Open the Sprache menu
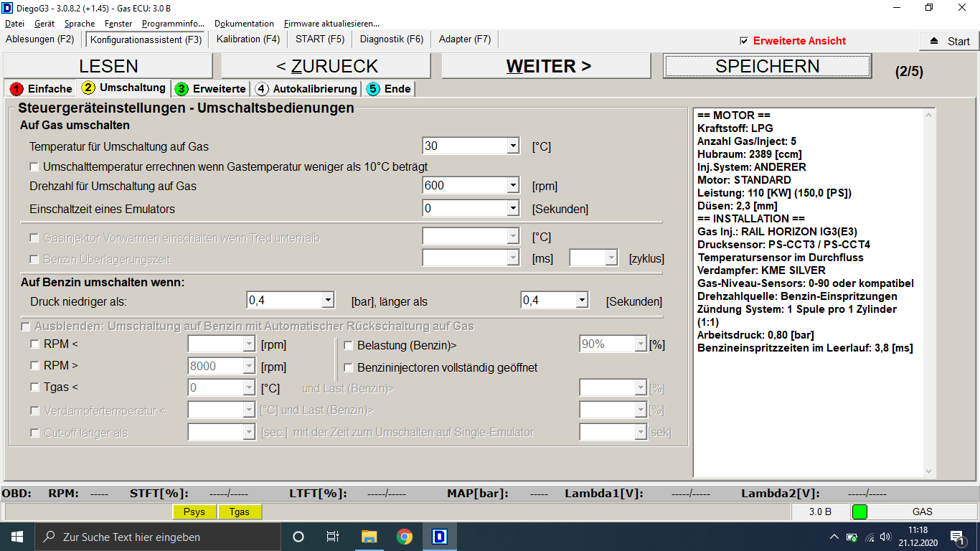The image size is (980, 551). tap(80, 24)
